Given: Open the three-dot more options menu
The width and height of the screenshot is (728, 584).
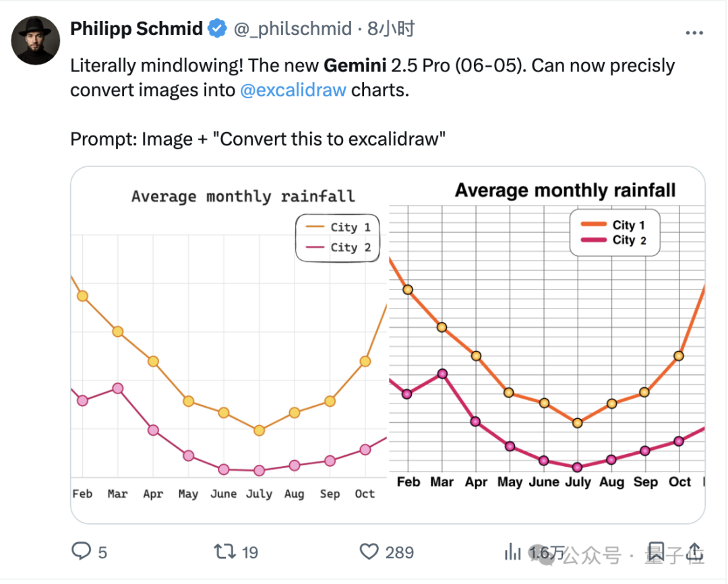Looking at the screenshot, I should pyautogui.click(x=694, y=32).
